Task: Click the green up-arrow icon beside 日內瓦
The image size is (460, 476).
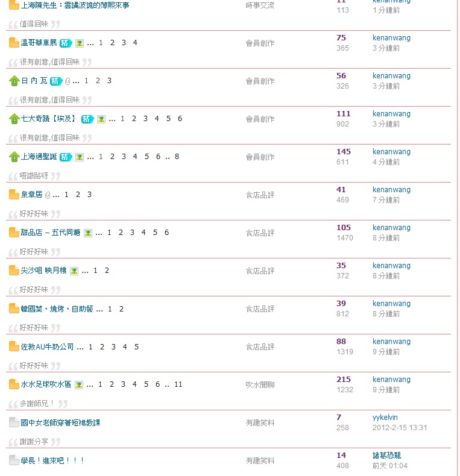Action: pos(14,81)
